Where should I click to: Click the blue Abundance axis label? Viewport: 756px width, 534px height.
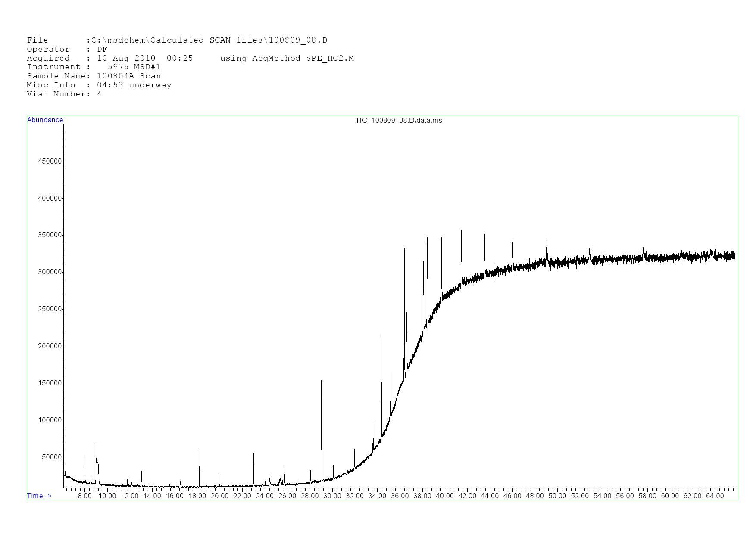45,120
